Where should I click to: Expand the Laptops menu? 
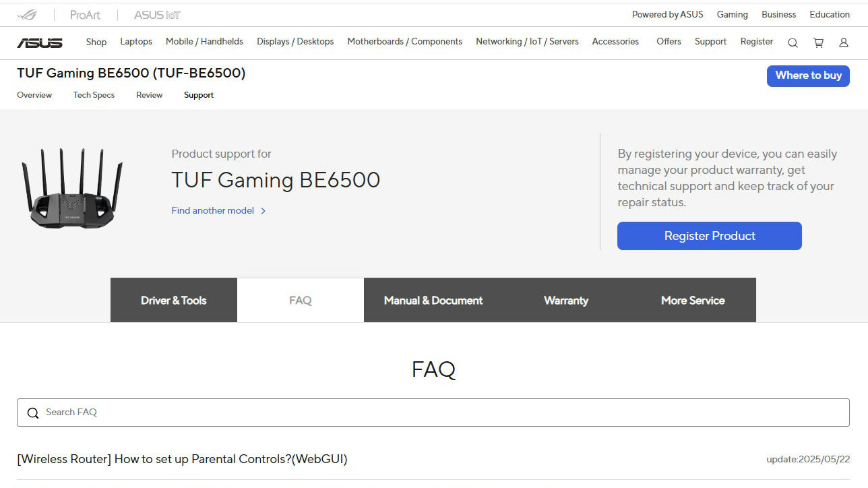click(136, 42)
